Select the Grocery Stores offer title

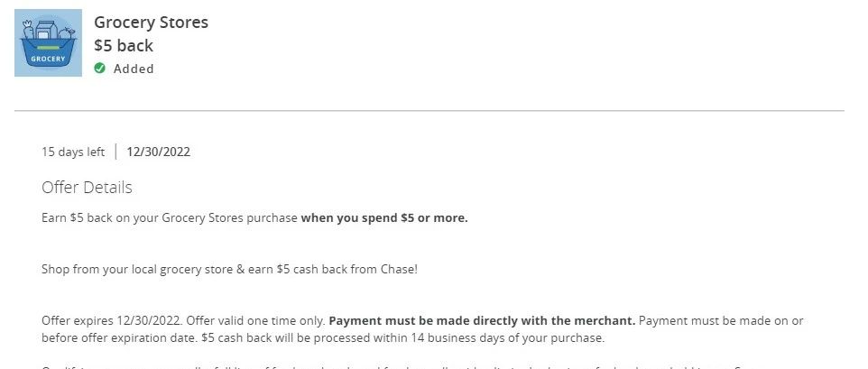tap(151, 23)
